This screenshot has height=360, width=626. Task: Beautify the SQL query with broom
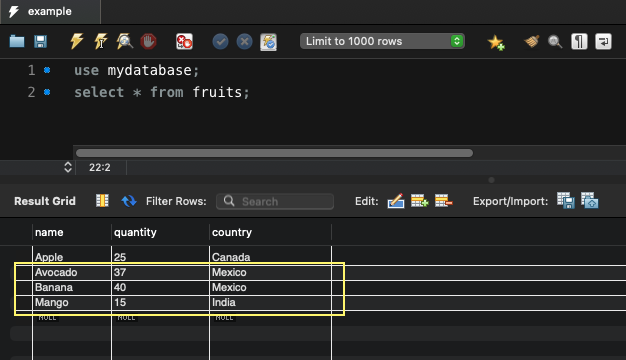click(x=532, y=41)
